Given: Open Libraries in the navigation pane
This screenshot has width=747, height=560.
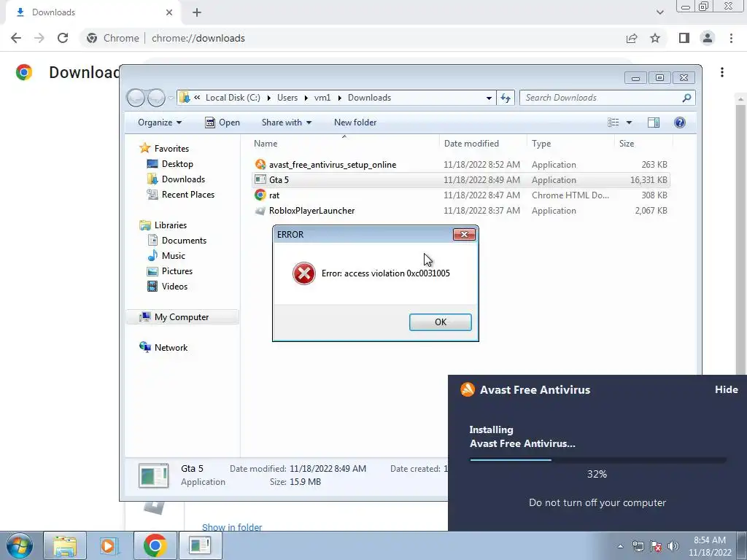Looking at the screenshot, I should pyautogui.click(x=170, y=225).
